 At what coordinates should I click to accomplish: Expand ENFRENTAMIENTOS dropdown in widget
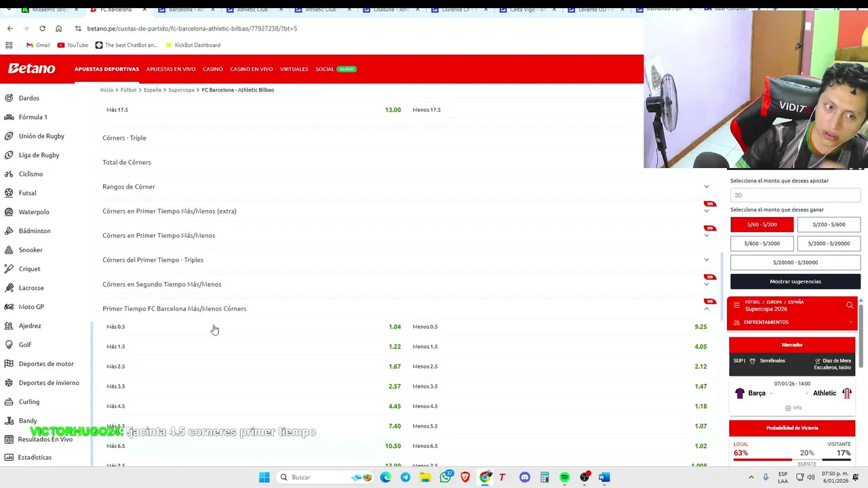coord(850,322)
